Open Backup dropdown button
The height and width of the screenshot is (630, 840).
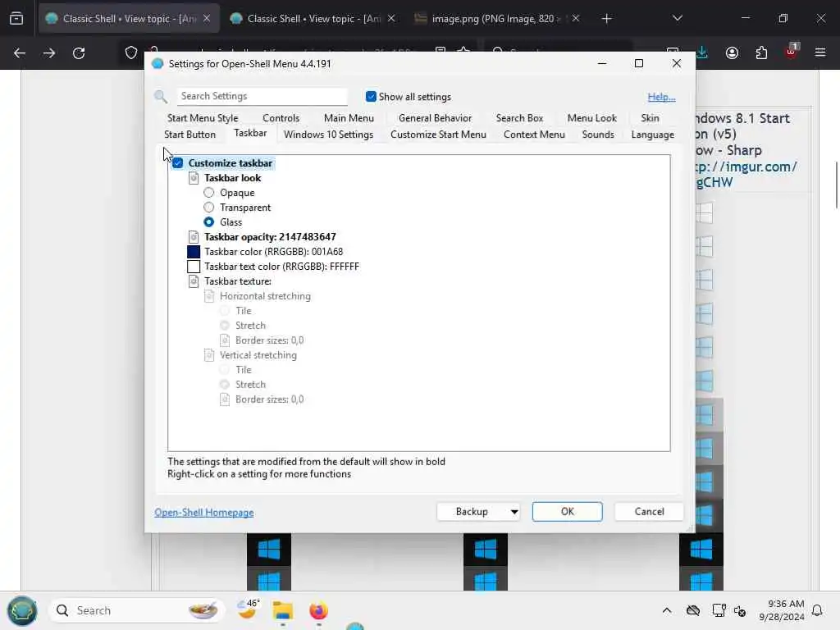[x=479, y=512]
